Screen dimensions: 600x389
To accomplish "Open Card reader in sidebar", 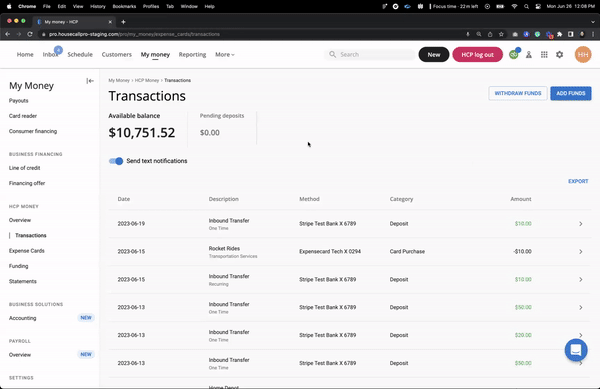I will [x=23, y=116].
